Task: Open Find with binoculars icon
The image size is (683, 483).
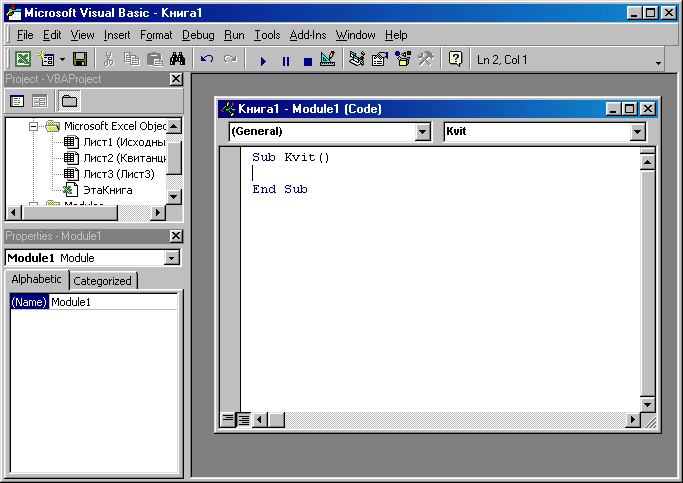Action: (x=177, y=59)
